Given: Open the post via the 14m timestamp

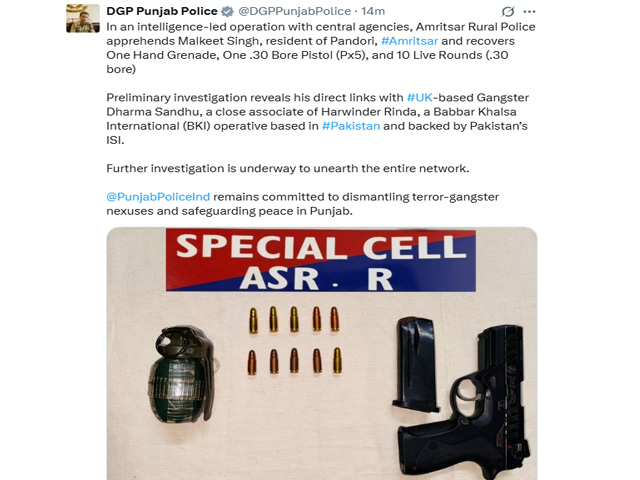Looking at the screenshot, I should [372, 11].
